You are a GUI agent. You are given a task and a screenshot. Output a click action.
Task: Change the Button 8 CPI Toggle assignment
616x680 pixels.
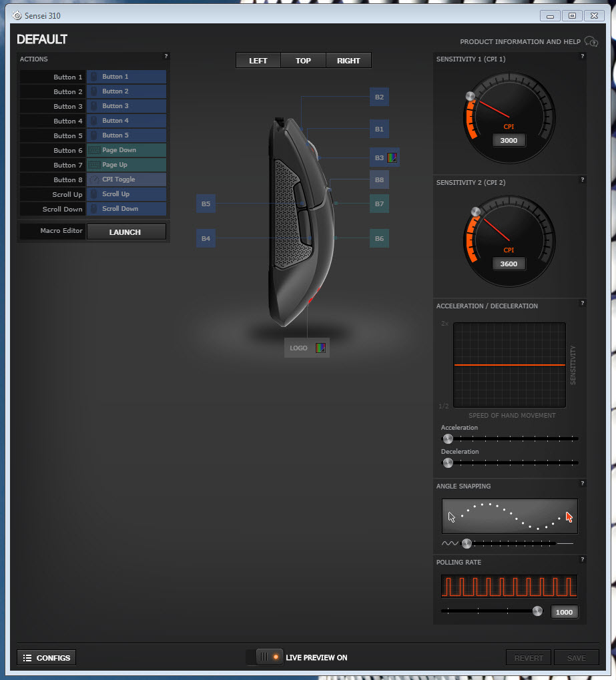pyautogui.click(x=126, y=180)
